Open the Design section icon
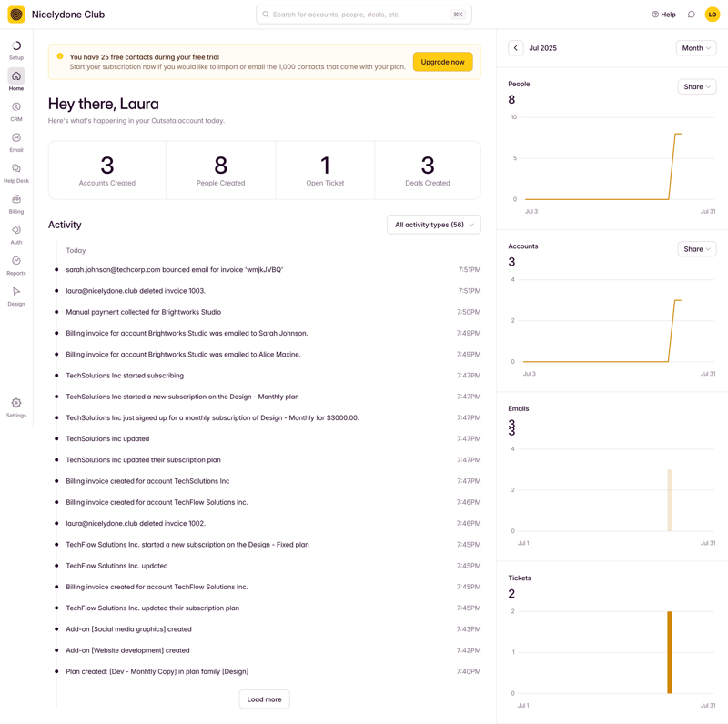728x724 pixels. coord(15,291)
